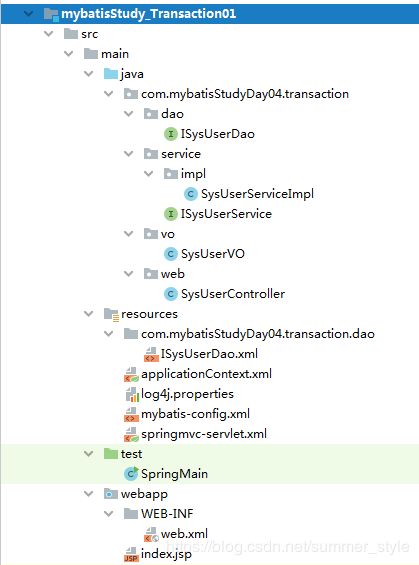This screenshot has height=565, width=419.
Task: Collapse the mybatisStudy_Transaction01 project node
Action: click(x=28, y=14)
